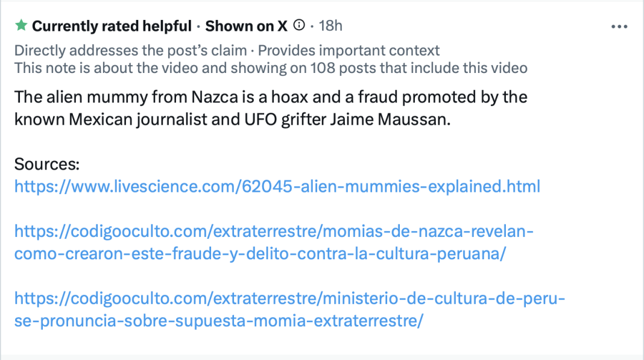Screen dimensions: 644x360
Task: Click Directly addresses the post's claim tag
Action: 130,51
